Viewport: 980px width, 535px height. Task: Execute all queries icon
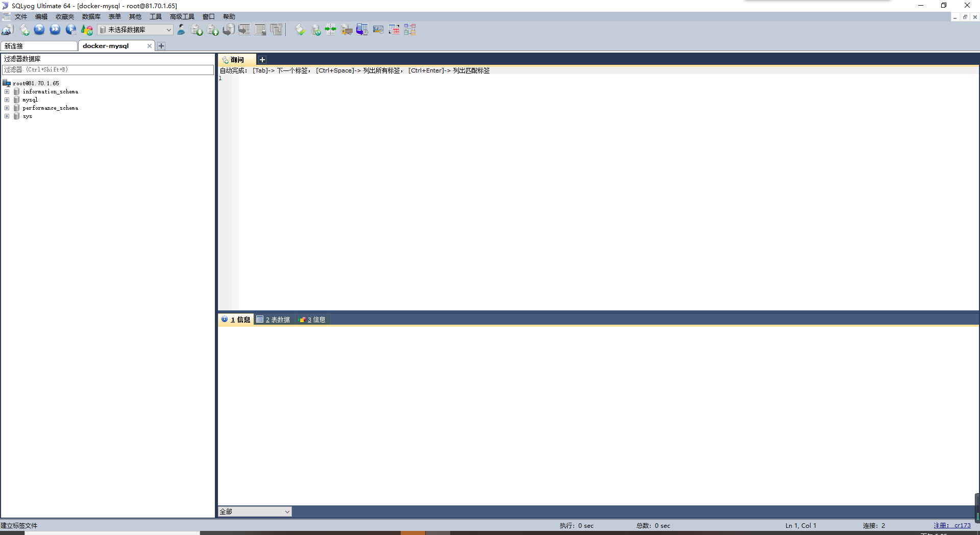pyautogui.click(x=55, y=30)
